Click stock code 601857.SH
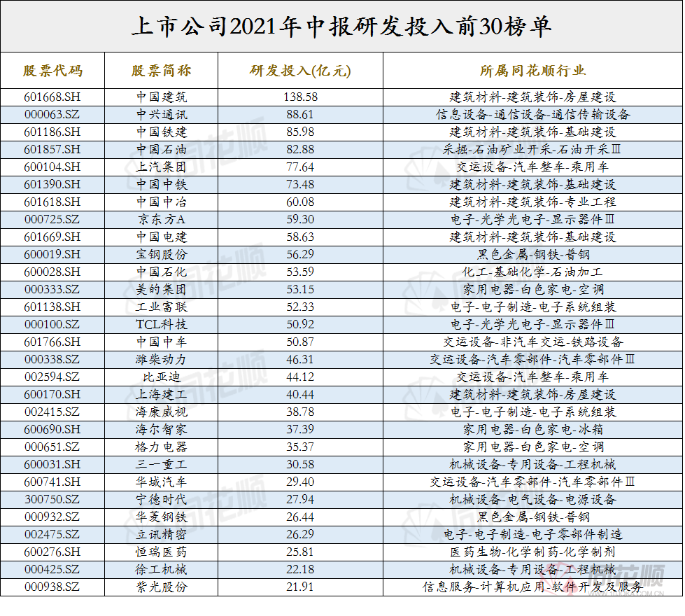This screenshot has height=616, width=685. coord(52,150)
